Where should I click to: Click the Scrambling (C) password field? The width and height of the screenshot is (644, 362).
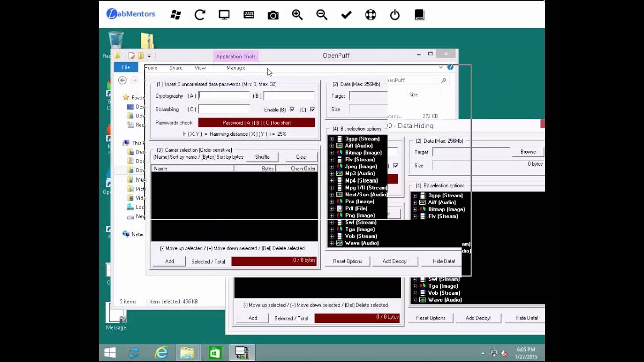click(x=224, y=109)
